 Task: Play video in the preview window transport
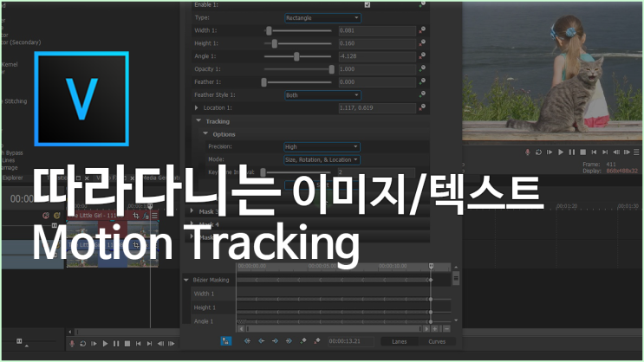561,152
